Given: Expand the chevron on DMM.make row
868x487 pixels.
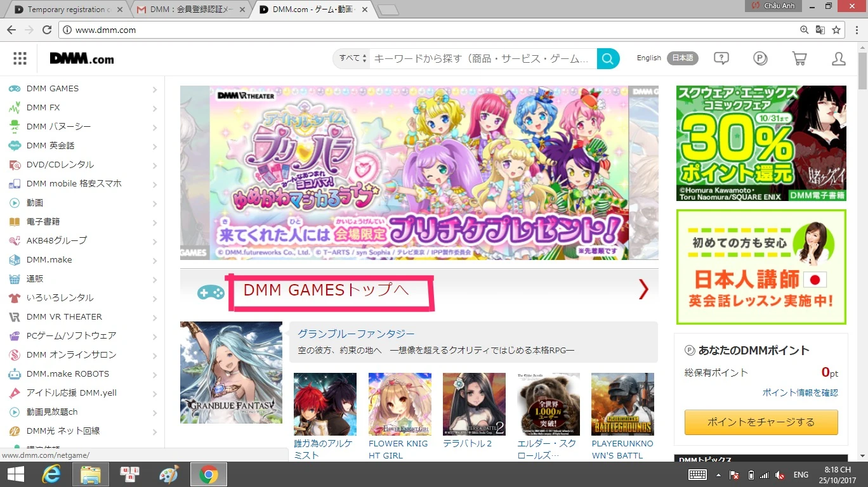Looking at the screenshot, I should click(x=155, y=261).
